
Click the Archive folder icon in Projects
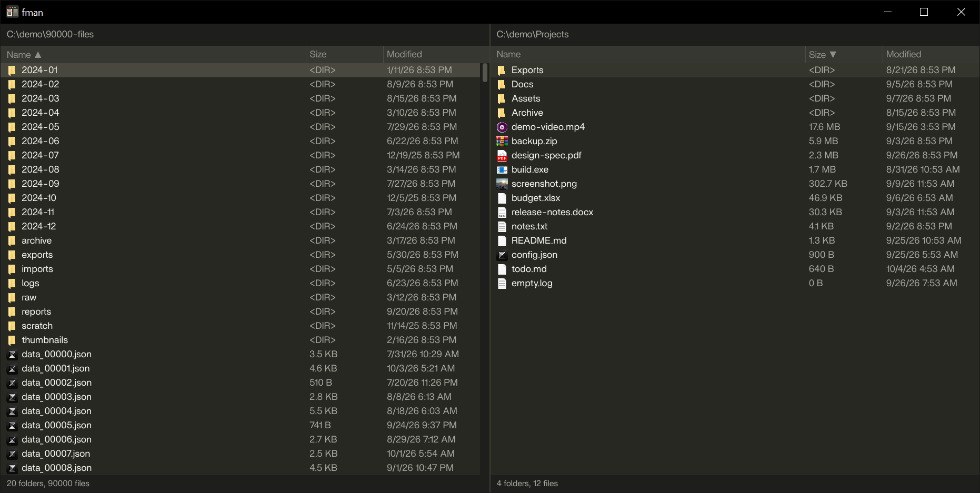(502, 113)
